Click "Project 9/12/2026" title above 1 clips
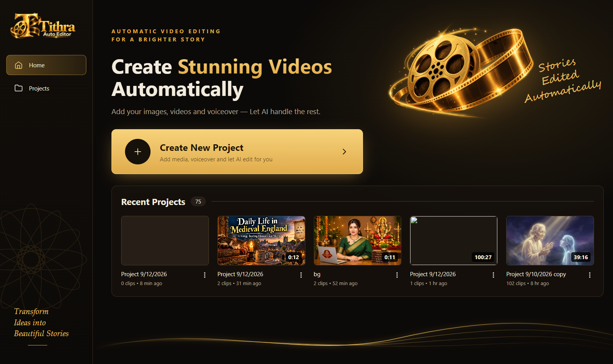 click(433, 274)
